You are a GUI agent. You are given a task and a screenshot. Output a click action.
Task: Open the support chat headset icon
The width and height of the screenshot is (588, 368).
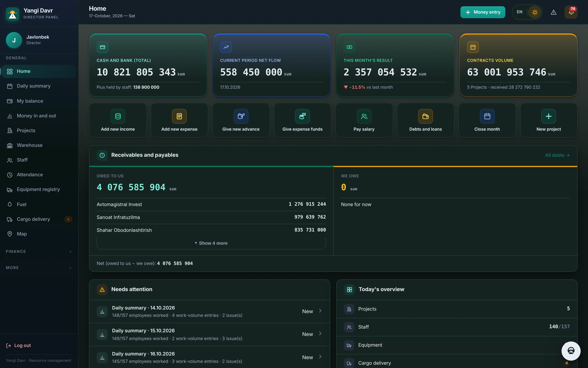[x=571, y=351]
